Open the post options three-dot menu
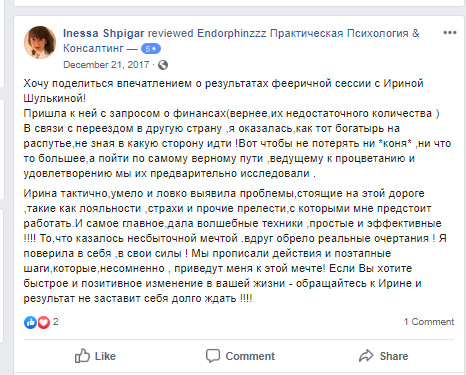This screenshot has width=466, height=375. 450,33
